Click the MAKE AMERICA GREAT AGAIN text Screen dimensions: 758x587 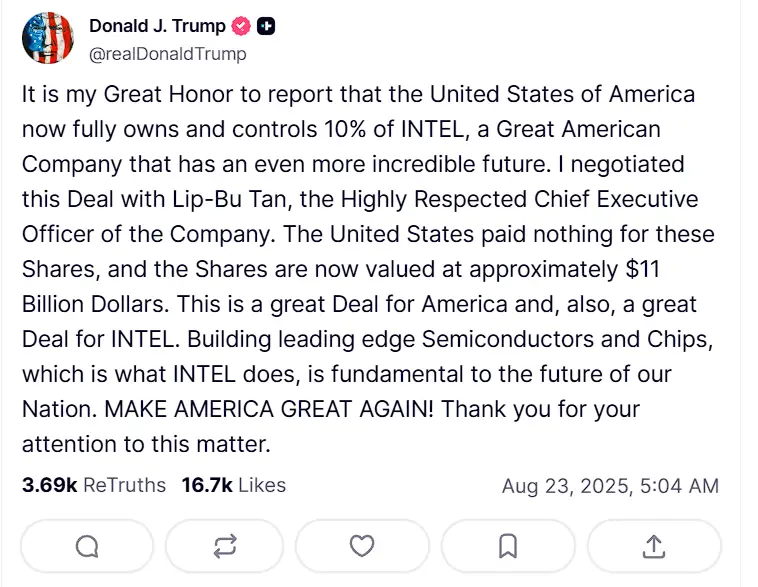click(x=269, y=409)
